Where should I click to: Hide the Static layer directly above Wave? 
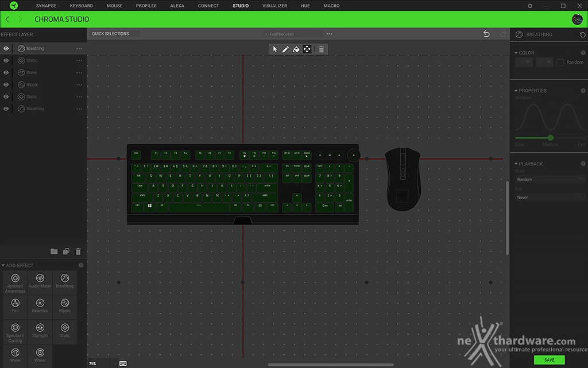pyautogui.click(x=6, y=60)
